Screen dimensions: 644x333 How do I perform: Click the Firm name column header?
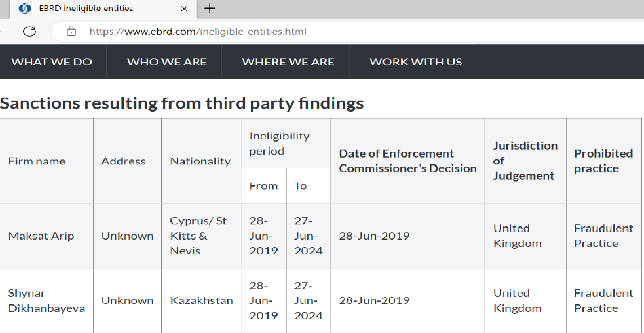(x=37, y=161)
